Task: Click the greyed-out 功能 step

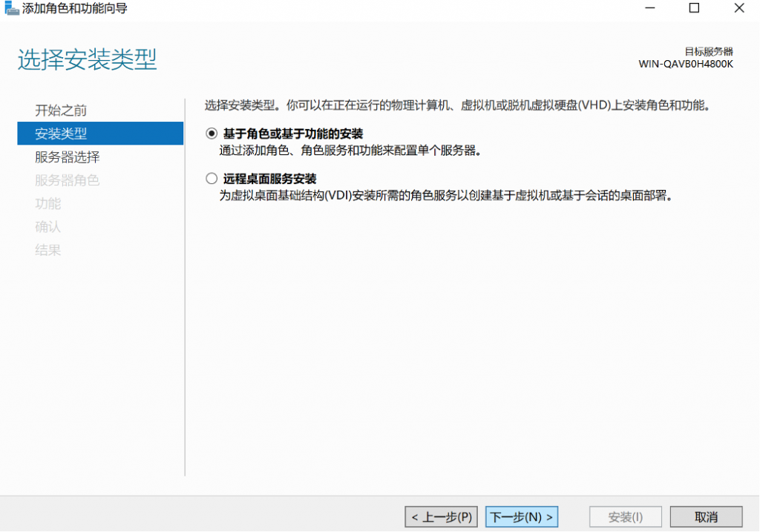Action: pyautogui.click(x=48, y=203)
